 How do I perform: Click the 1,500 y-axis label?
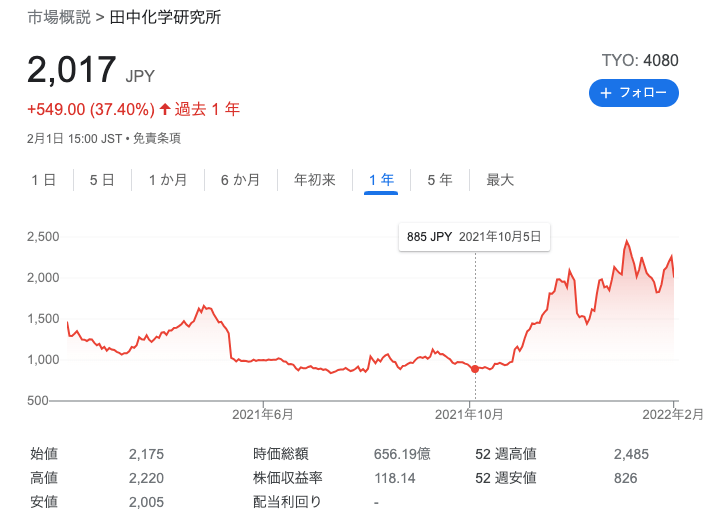43,319
